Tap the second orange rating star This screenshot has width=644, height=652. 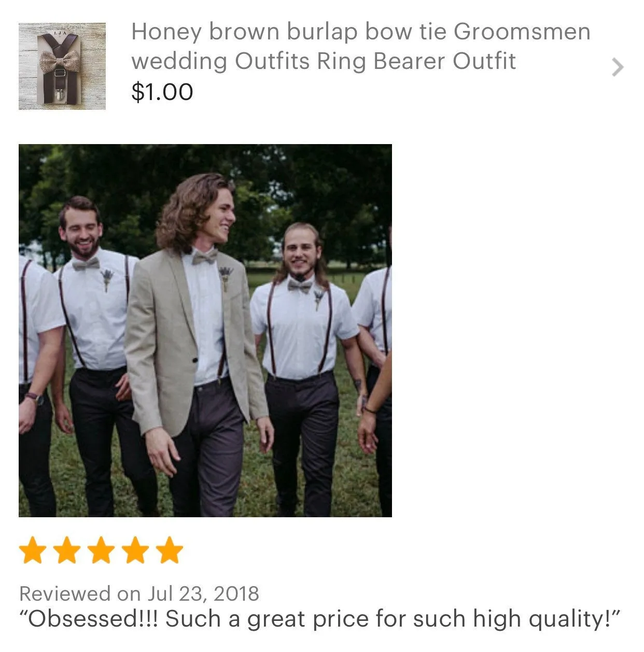[67, 550]
